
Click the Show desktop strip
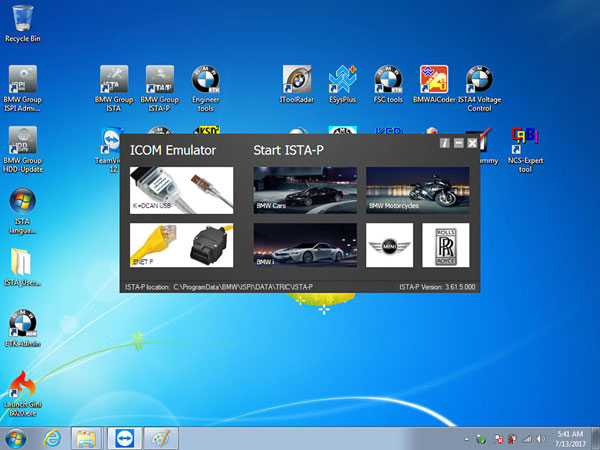pyautogui.click(x=597, y=439)
